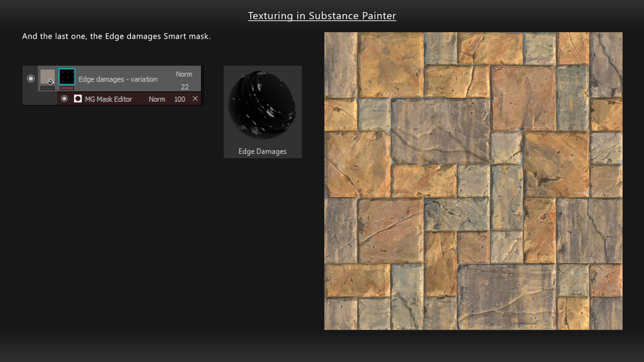Select the fill layer material thumbnail
Image resolution: width=644 pixels, height=362 pixels.
coord(47,77)
